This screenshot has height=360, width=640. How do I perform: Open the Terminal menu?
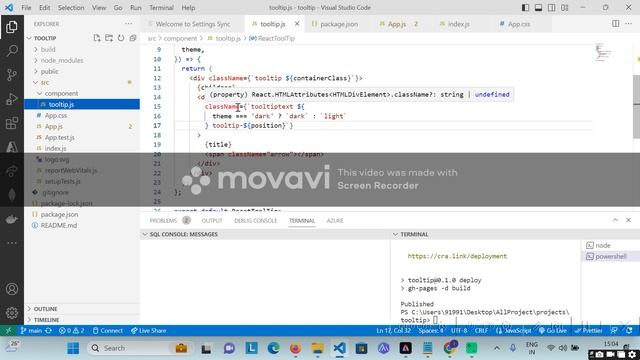161,8
